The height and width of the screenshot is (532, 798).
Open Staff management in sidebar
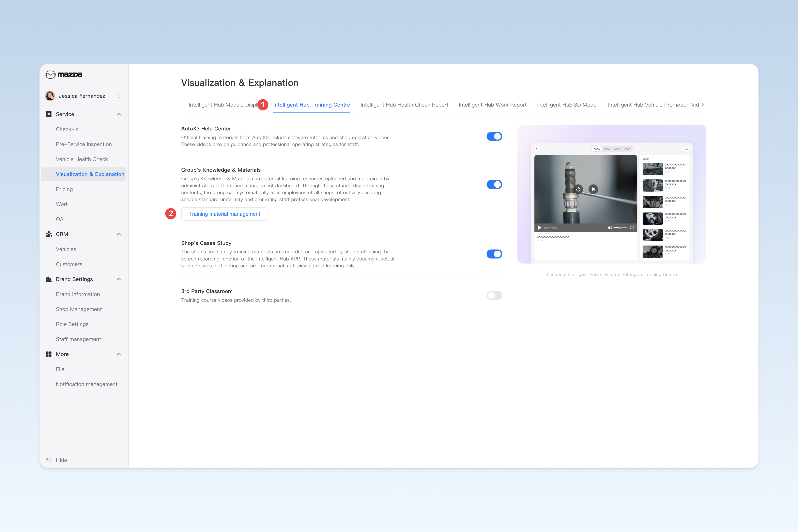pos(78,339)
